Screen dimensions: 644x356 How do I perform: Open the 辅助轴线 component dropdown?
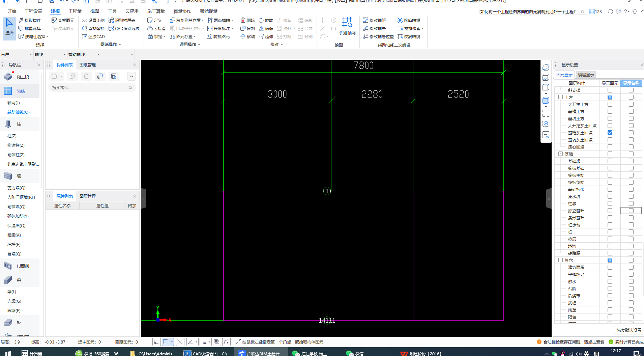[x=84, y=54]
